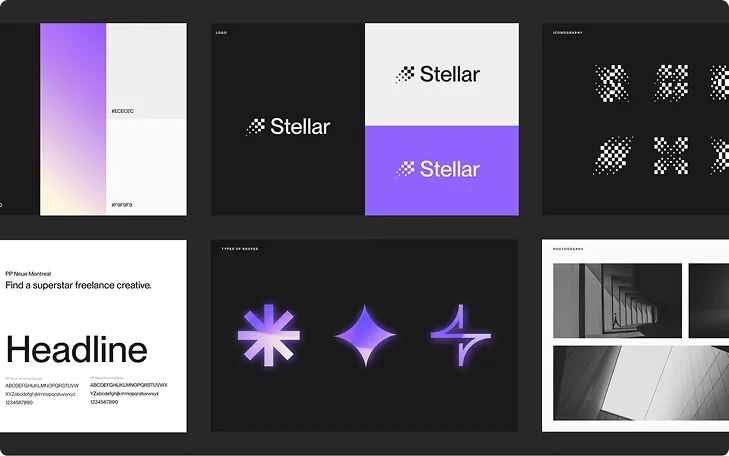This screenshot has width=729, height=456.
Task: Click the bold-weight uppercase alphabet sample
Action: click(128, 385)
